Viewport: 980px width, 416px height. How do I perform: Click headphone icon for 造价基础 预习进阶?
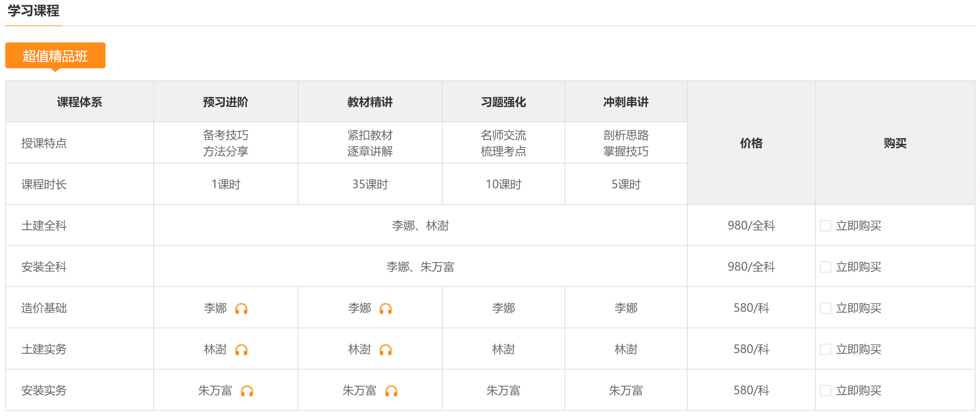241,309
